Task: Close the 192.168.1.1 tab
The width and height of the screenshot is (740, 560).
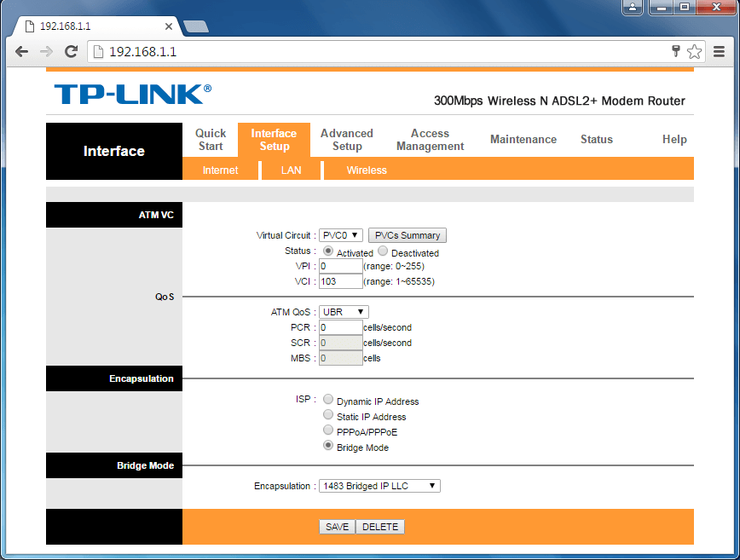Action: [169, 26]
